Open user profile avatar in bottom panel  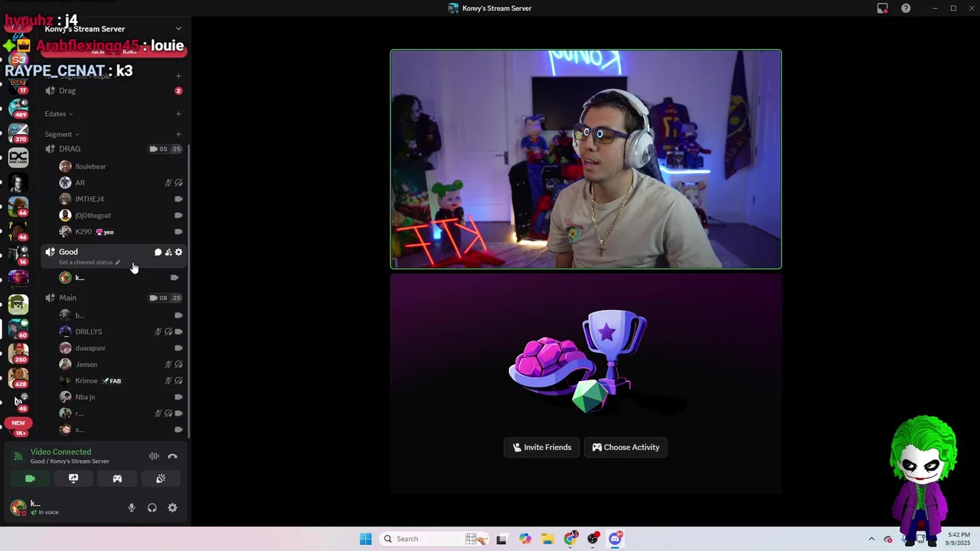[18, 507]
